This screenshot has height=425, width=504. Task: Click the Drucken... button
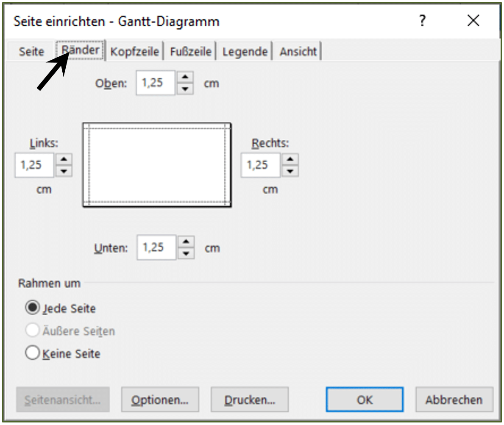(250, 400)
